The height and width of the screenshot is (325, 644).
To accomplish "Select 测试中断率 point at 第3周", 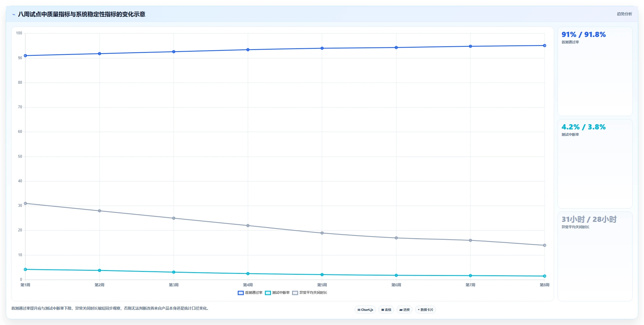I will [174, 272].
